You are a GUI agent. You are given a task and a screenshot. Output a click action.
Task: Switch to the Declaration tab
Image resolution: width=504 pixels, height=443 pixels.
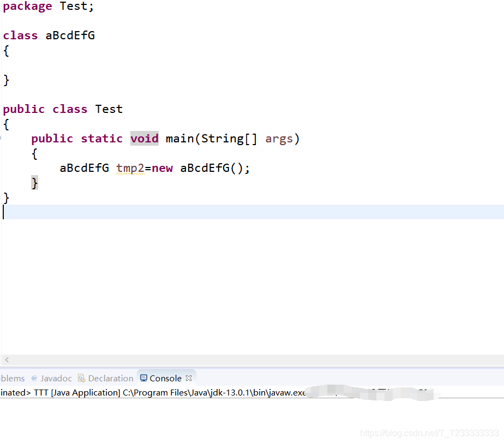coord(106,378)
